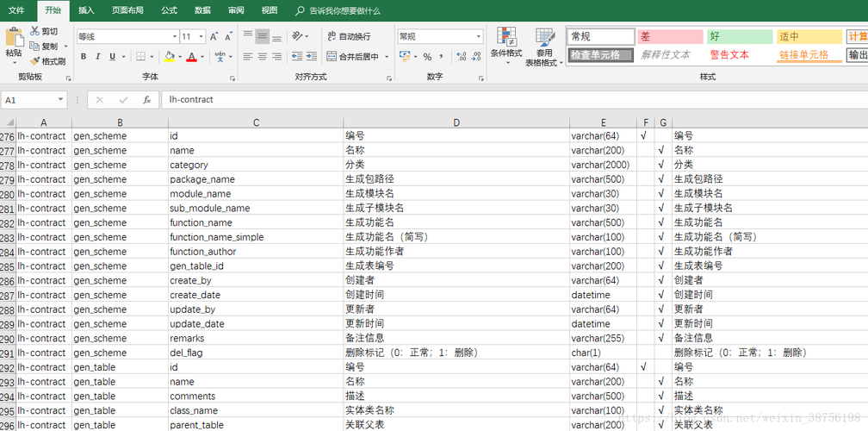
Task: Click the Insert Function fx icon
Action: point(146,100)
